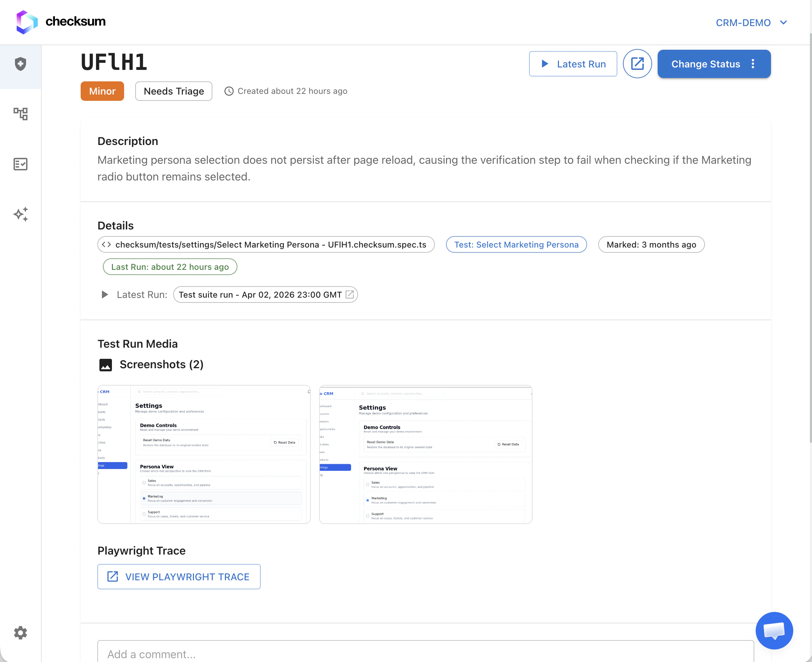Click the Test: Select Marketing Persona chip
Screen dimensions: 812x662
tap(516, 244)
